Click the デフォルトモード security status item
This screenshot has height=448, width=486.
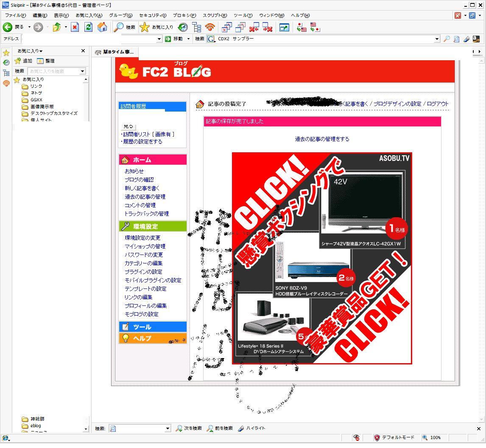click(x=394, y=437)
